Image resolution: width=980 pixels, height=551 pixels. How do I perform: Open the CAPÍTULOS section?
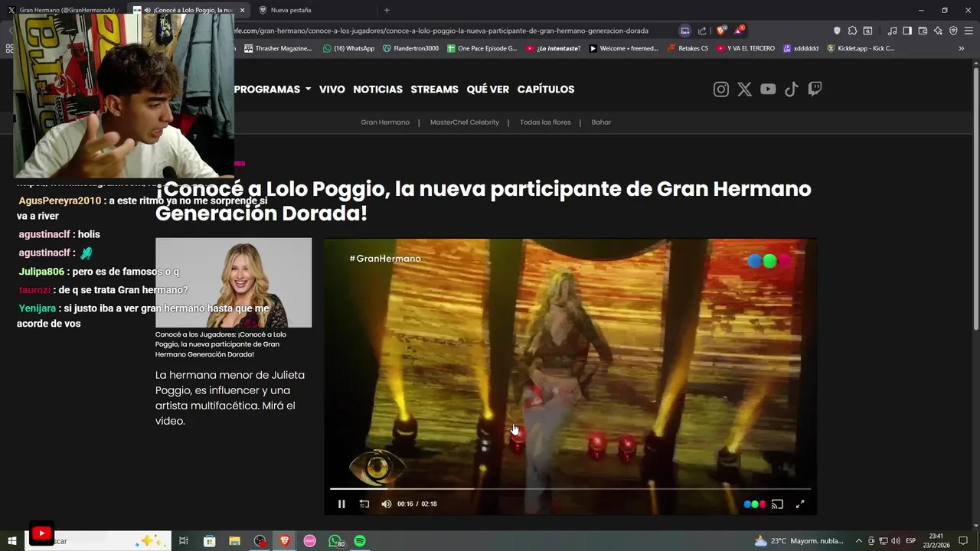pyautogui.click(x=546, y=90)
